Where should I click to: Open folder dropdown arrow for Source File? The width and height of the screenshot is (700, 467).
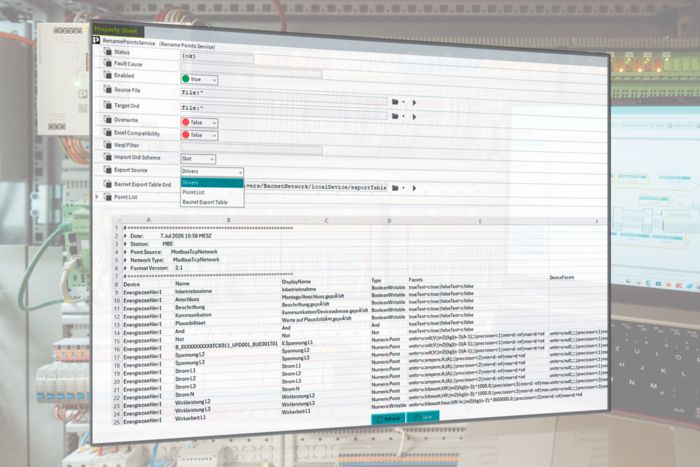404,102
